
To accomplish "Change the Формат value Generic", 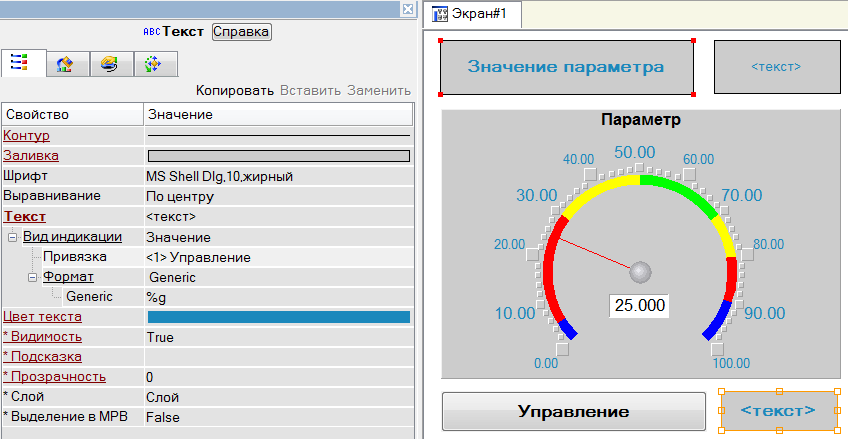I will [173, 278].
